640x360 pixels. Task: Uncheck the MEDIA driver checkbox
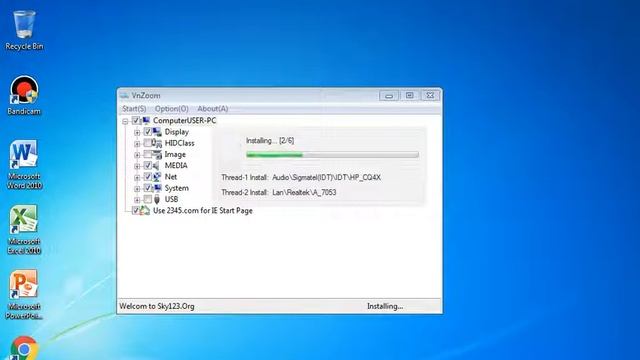(x=148, y=165)
